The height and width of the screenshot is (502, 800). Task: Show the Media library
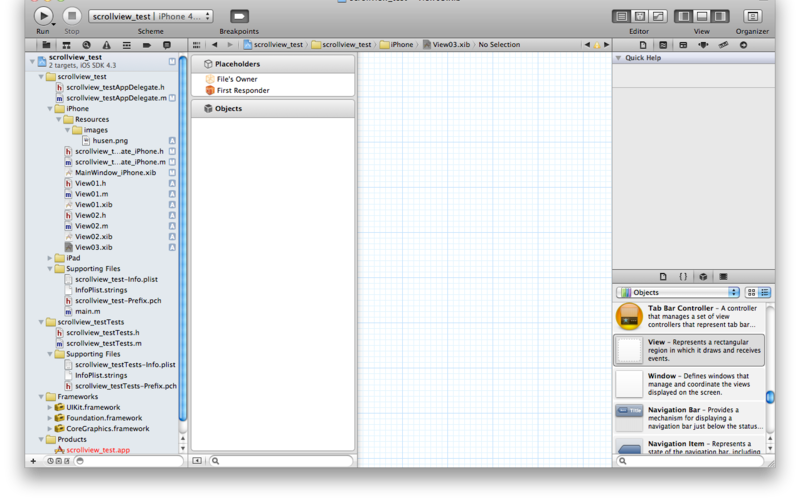(723, 277)
